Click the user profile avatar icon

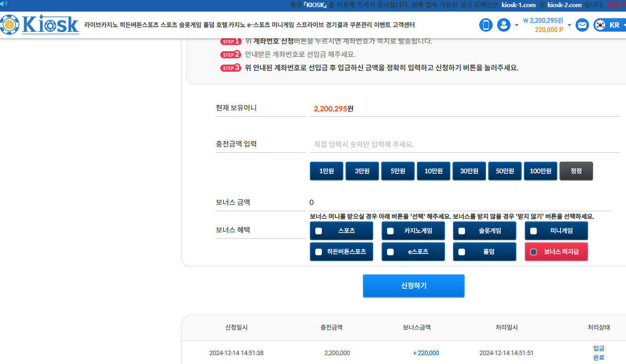point(504,25)
